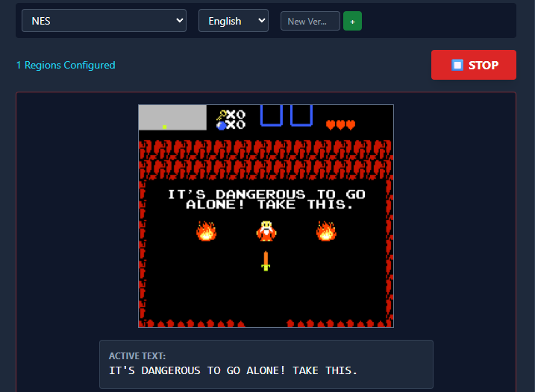
Task: Click the gray minimap in game HUD
Action: (x=172, y=118)
